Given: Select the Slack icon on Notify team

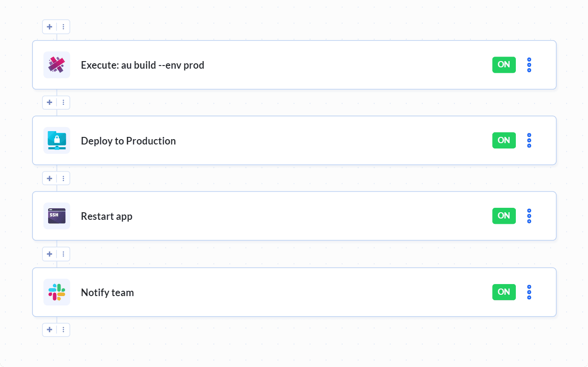Looking at the screenshot, I should (x=57, y=292).
